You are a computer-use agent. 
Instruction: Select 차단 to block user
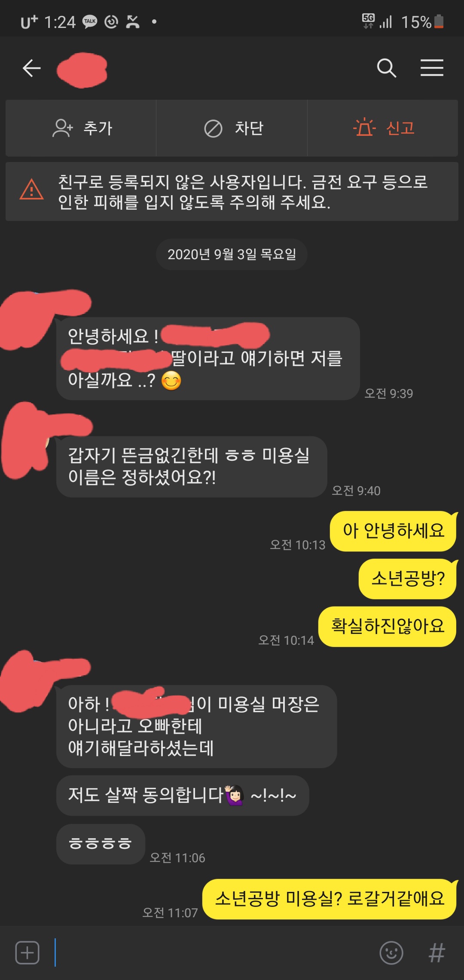(x=249, y=128)
